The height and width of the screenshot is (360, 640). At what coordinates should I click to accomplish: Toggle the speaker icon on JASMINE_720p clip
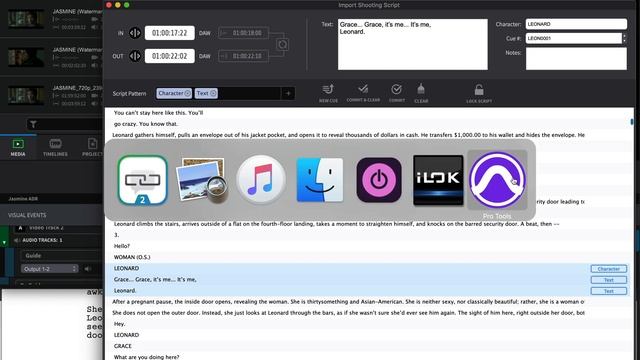click(x=94, y=103)
